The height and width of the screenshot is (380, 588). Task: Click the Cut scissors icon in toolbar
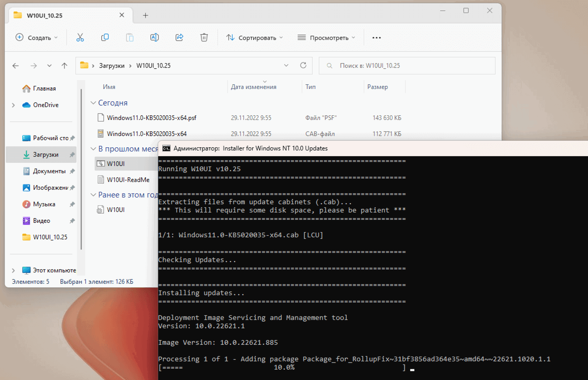coord(80,38)
